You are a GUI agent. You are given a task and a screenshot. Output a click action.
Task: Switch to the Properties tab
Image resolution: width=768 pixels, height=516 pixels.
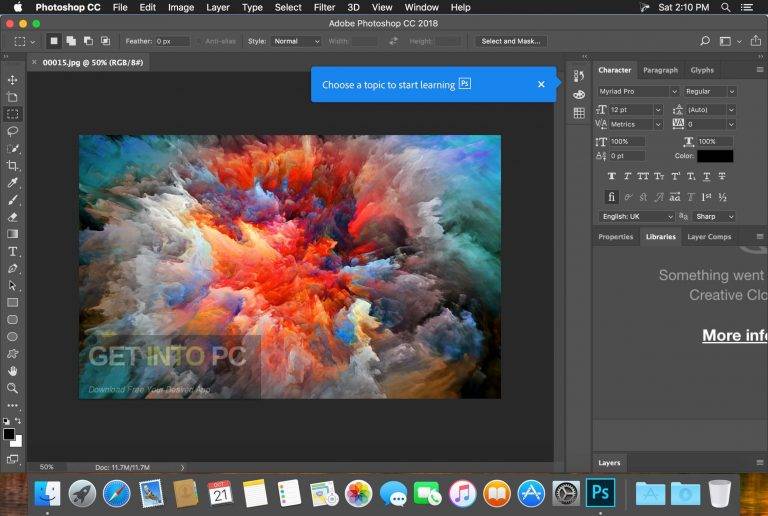click(x=616, y=237)
